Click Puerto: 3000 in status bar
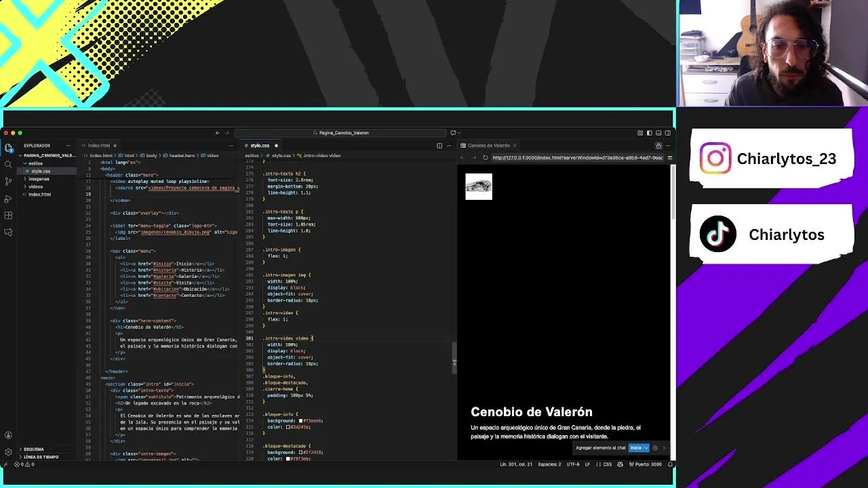Viewport: 868px width, 488px height. (646, 464)
